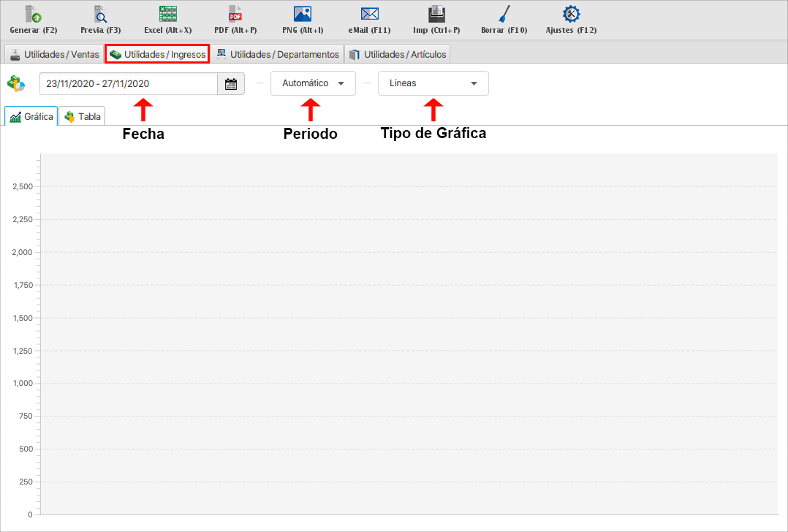Image resolution: width=788 pixels, height=532 pixels.
Task: Switch to Utilidades / Ventas tab
Action: (x=54, y=54)
